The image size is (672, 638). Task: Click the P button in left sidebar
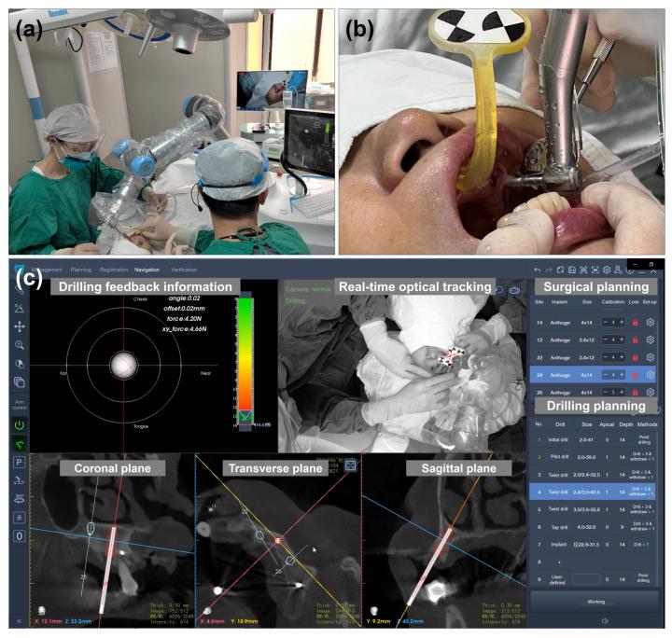(20, 464)
